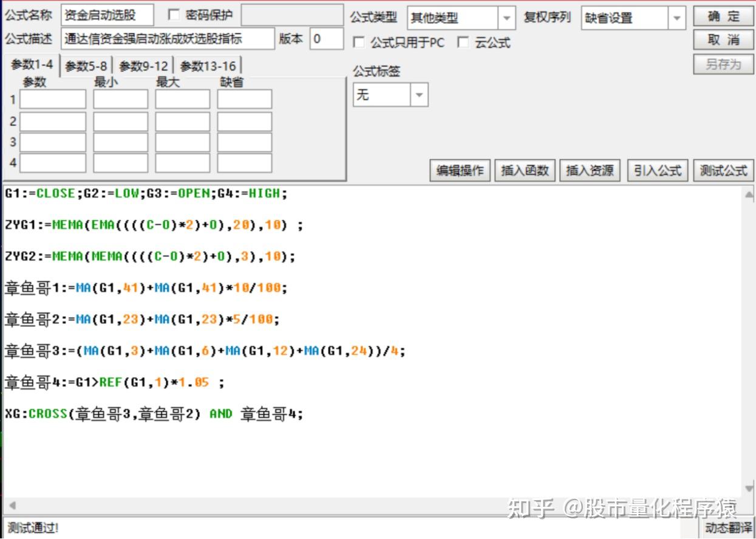This screenshot has width=756, height=539.
Task: Click the 公式描述 description input field
Action: pos(168,39)
